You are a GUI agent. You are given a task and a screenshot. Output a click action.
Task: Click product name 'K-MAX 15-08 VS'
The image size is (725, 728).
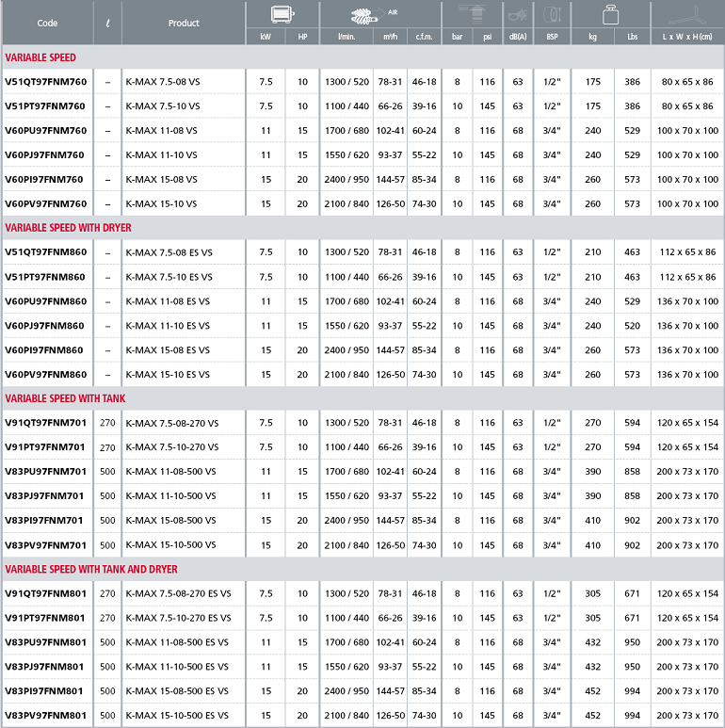click(x=161, y=179)
